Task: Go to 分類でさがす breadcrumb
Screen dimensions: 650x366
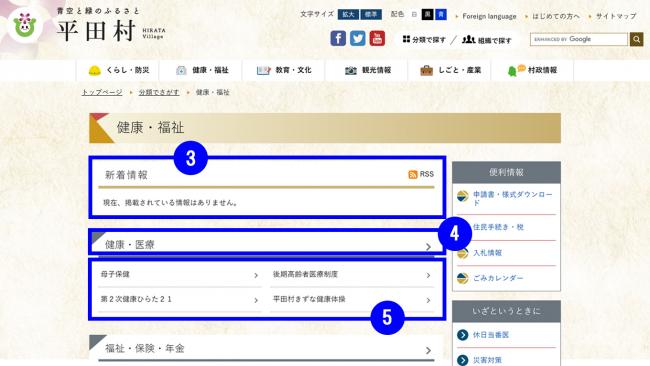Action: [x=159, y=92]
